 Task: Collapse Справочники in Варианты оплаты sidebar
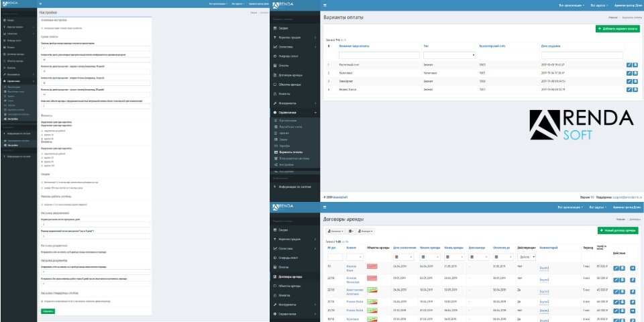[x=295, y=113]
